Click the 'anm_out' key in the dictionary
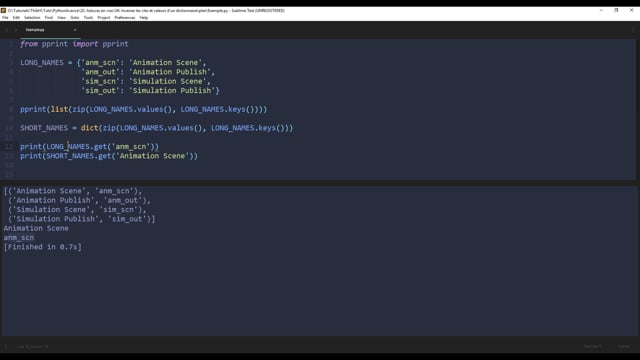The image size is (640, 360). tap(100, 72)
